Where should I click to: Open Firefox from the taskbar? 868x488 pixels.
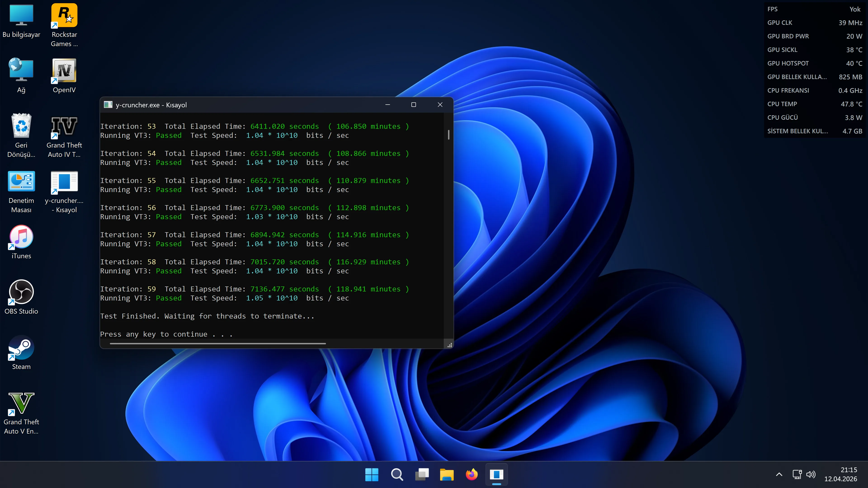[x=472, y=474]
